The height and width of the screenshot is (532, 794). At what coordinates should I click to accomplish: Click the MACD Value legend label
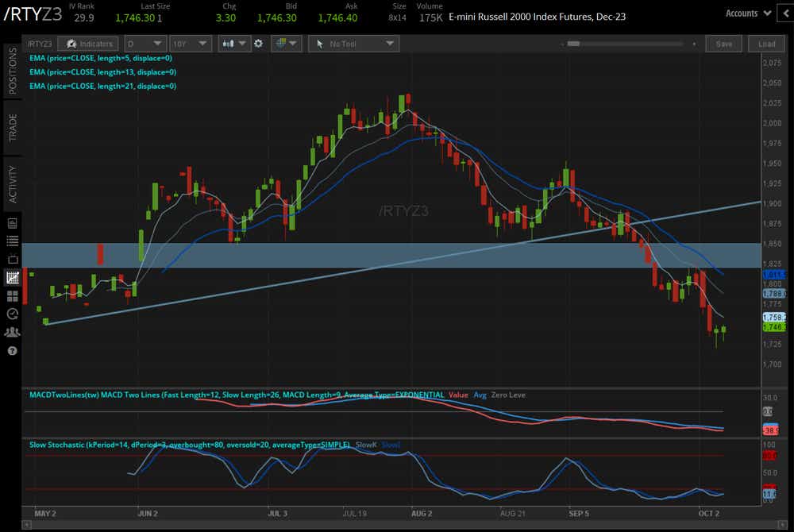coord(458,395)
